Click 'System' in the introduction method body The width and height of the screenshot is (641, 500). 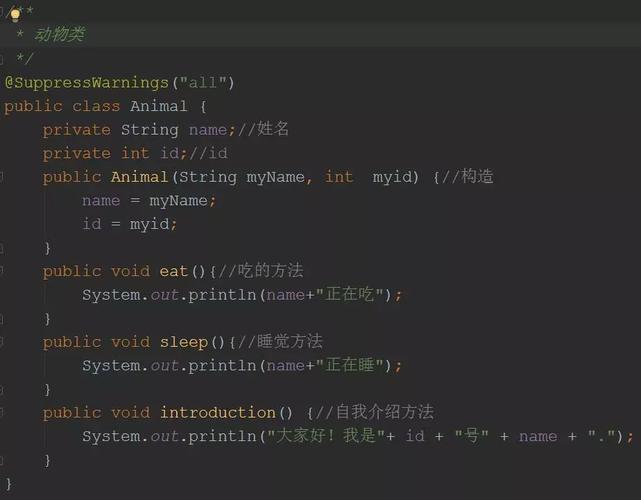(x=111, y=436)
